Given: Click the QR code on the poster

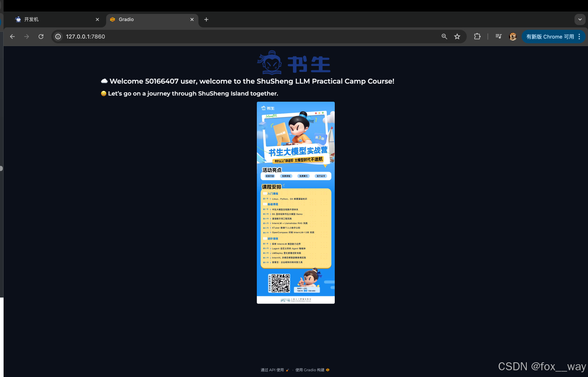Looking at the screenshot, I should (280, 283).
